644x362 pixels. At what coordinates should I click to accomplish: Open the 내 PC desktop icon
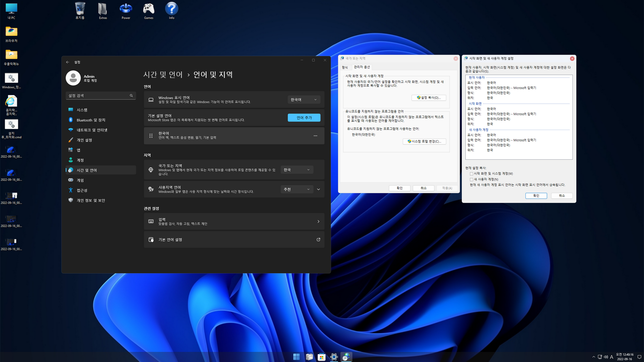[x=11, y=11]
